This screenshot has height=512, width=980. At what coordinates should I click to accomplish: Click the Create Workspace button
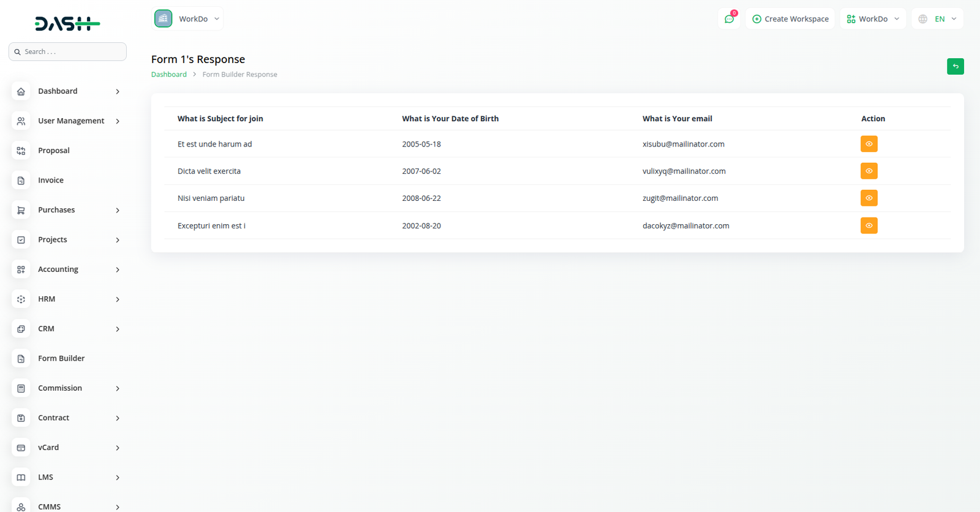[790, 19]
